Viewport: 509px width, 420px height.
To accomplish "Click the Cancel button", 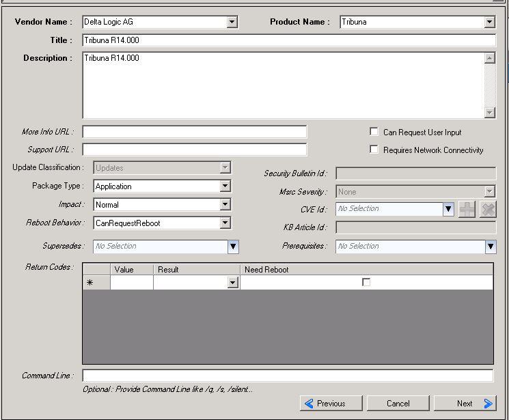I will click(398, 403).
